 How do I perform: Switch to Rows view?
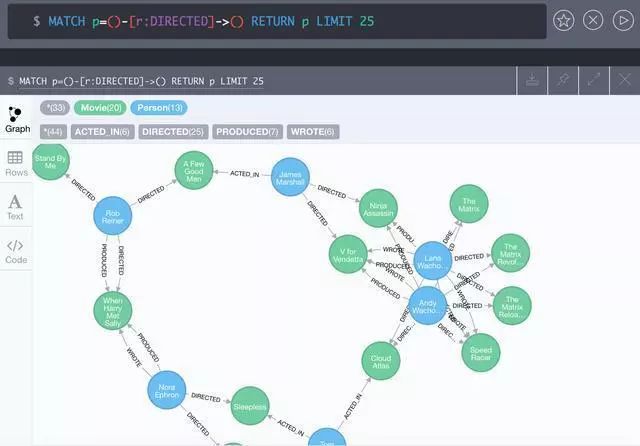(16, 164)
